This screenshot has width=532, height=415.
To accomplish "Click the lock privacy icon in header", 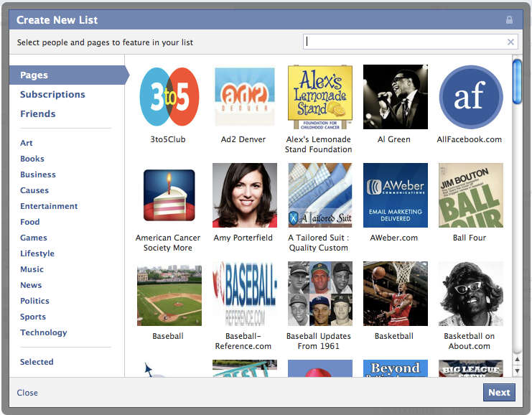I will click(509, 19).
